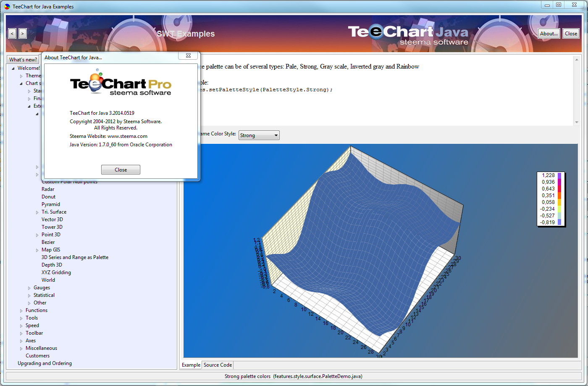Expand the Axes node arrow
Image resolution: width=588 pixels, height=386 pixels.
(x=21, y=341)
